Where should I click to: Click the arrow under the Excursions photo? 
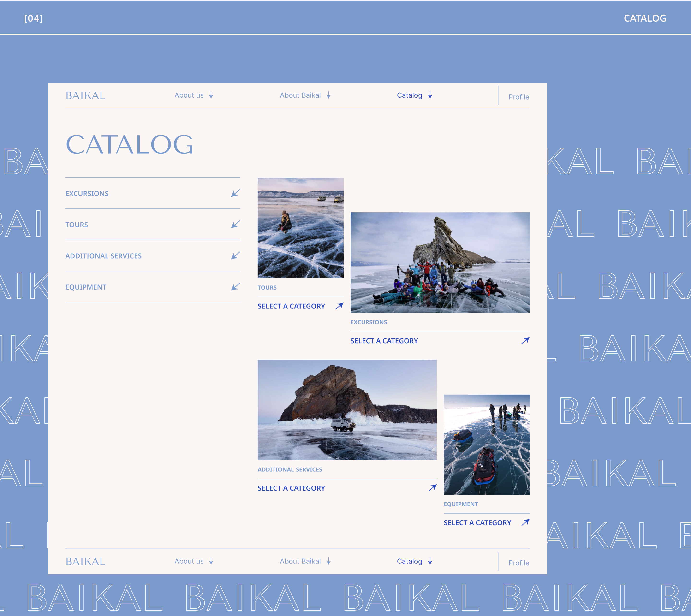click(x=525, y=340)
